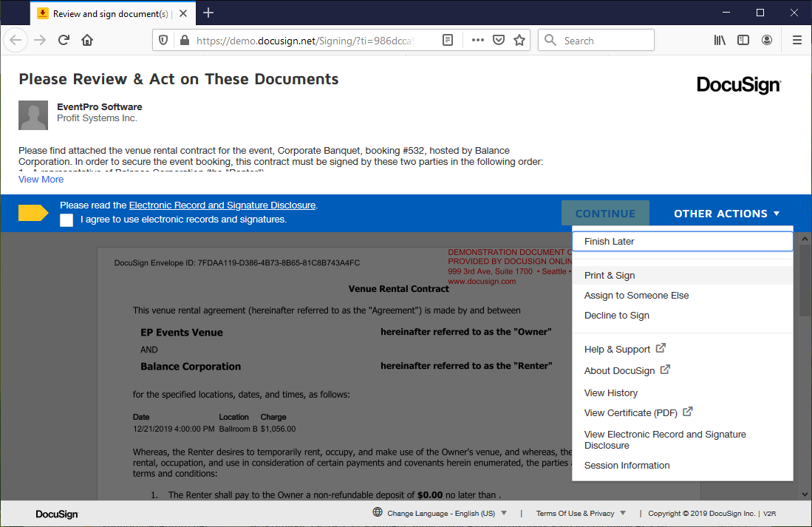Show the browser sidebars
Image resolution: width=812 pixels, height=527 pixels.
tap(743, 40)
